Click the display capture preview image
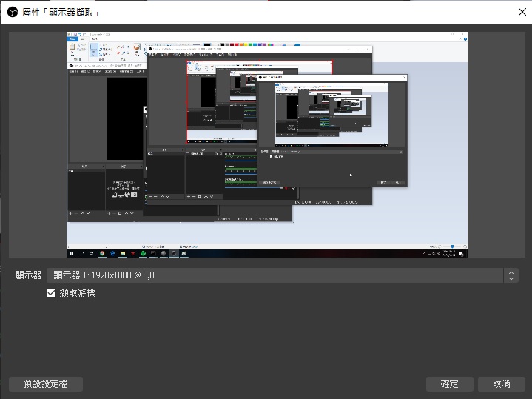 [x=266, y=144]
